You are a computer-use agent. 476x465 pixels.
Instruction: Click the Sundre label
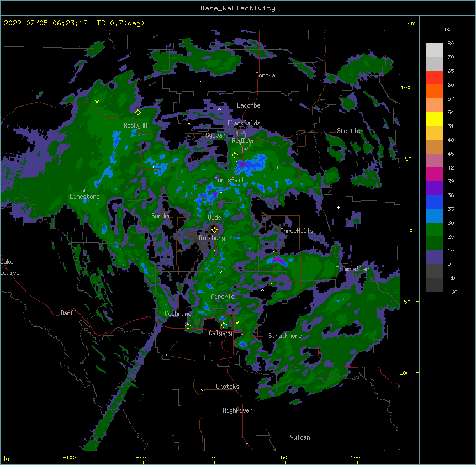click(161, 216)
